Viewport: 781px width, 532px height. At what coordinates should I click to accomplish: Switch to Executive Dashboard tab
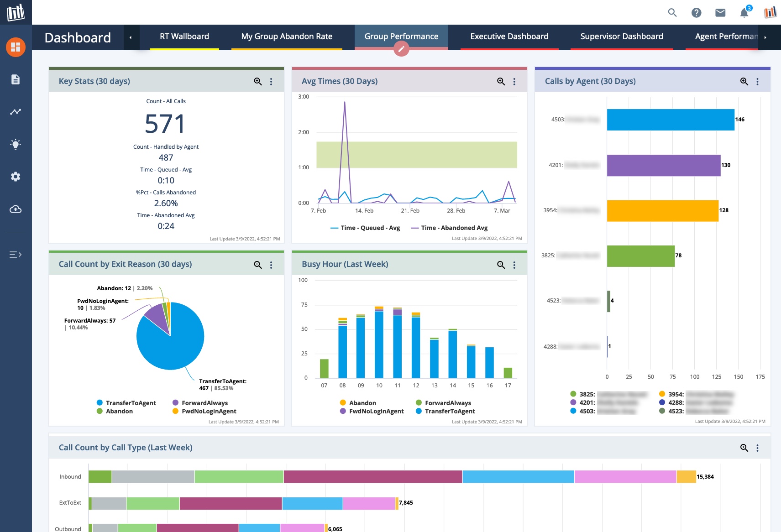pyautogui.click(x=509, y=37)
